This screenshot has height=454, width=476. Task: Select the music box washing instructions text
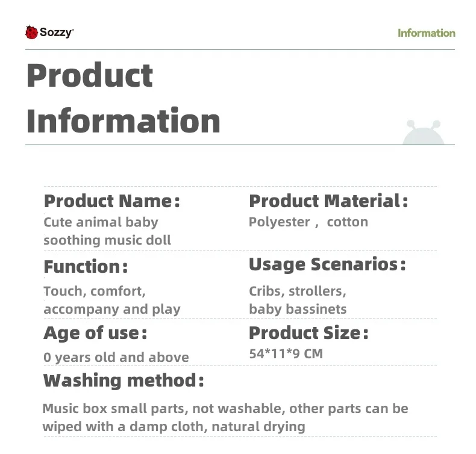point(225,417)
